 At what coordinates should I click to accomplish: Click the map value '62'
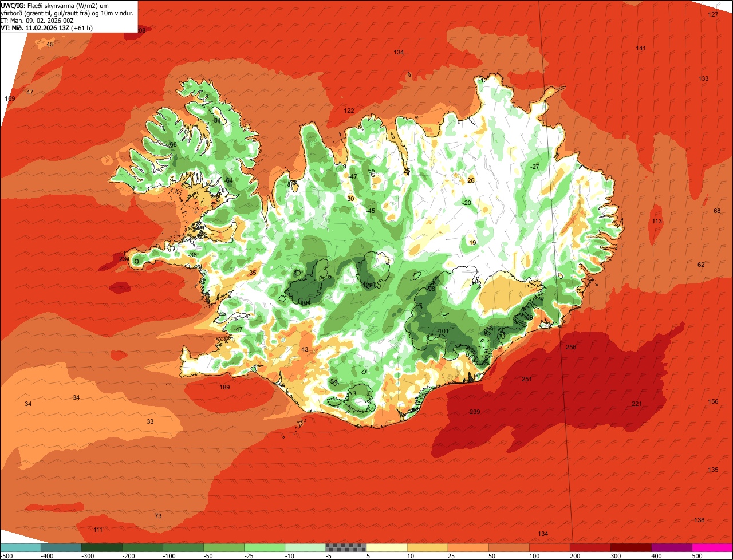coord(701,265)
